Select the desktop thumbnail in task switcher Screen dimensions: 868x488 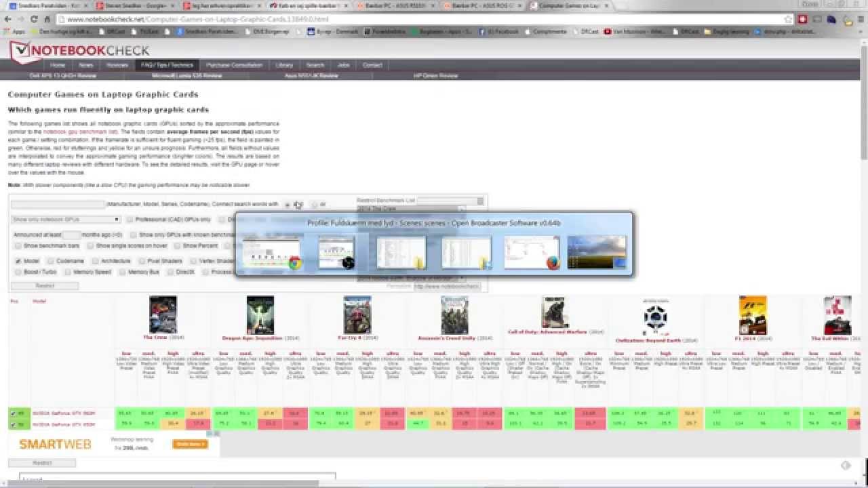pos(597,252)
